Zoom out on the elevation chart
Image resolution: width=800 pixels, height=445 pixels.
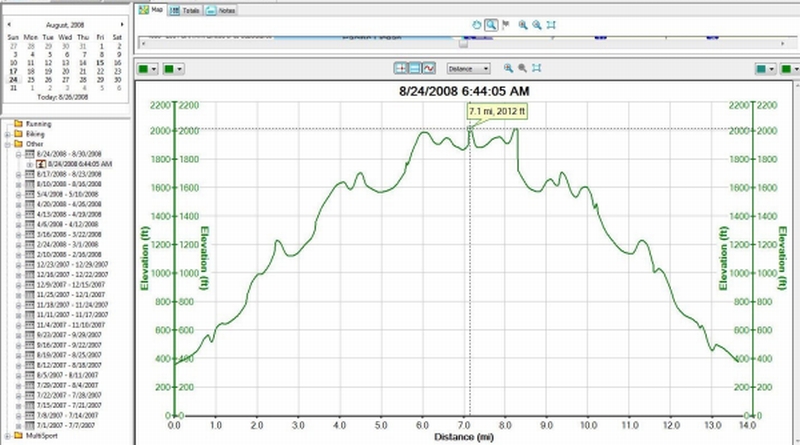click(x=522, y=68)
